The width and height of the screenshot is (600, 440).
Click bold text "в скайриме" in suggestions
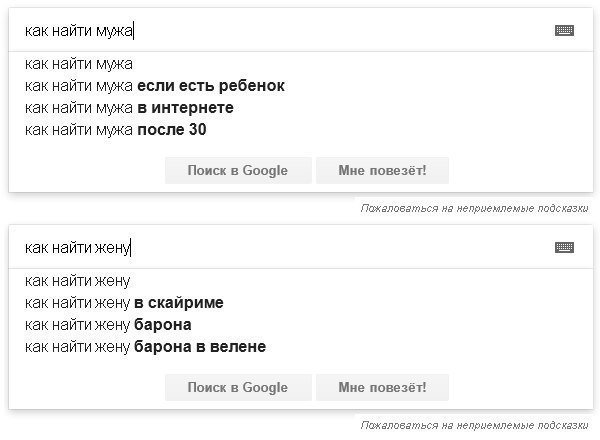pos(178,303)
